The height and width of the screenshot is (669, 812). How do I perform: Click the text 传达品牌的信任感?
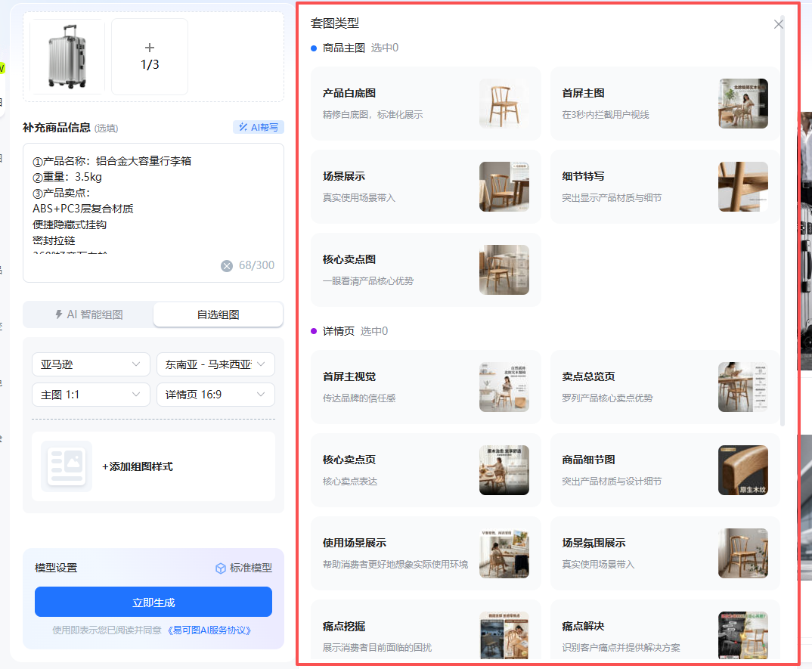point(359,398)
